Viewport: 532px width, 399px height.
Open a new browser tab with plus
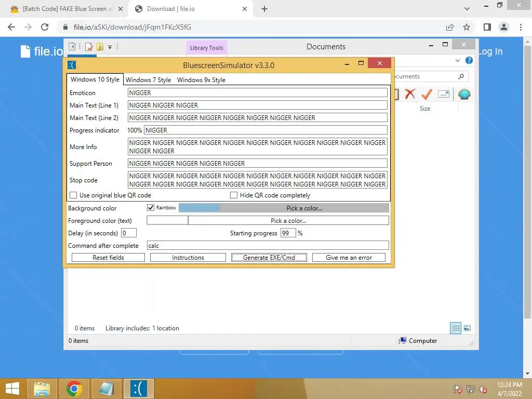tap(264, 9)
